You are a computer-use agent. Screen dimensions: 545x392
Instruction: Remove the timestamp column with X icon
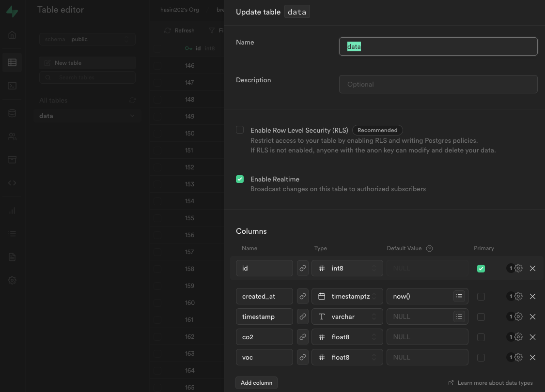[532, 317]
